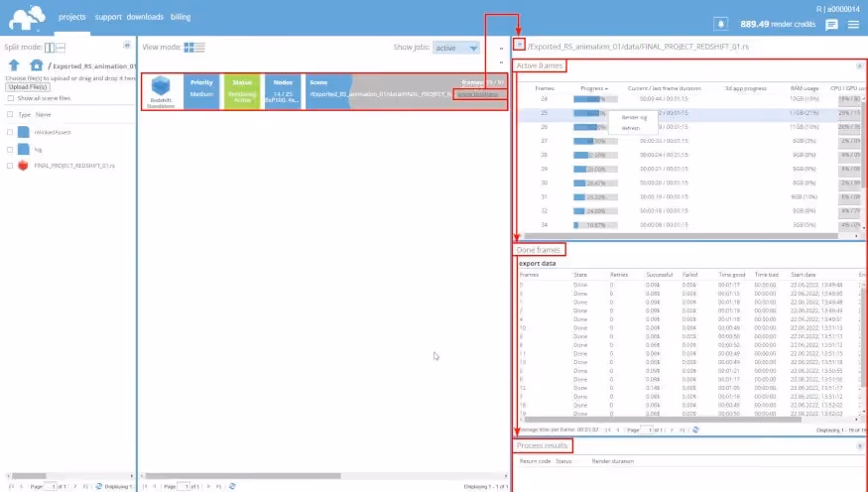Open the downloads menu
This screenshot has height=492, width=868.
click(145, 17)
